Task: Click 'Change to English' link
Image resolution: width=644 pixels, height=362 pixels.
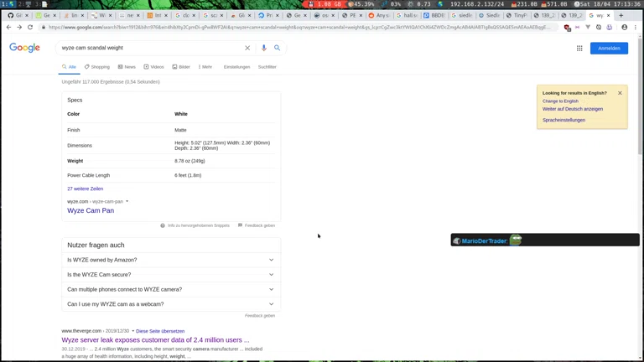Action: click(560, 101)
